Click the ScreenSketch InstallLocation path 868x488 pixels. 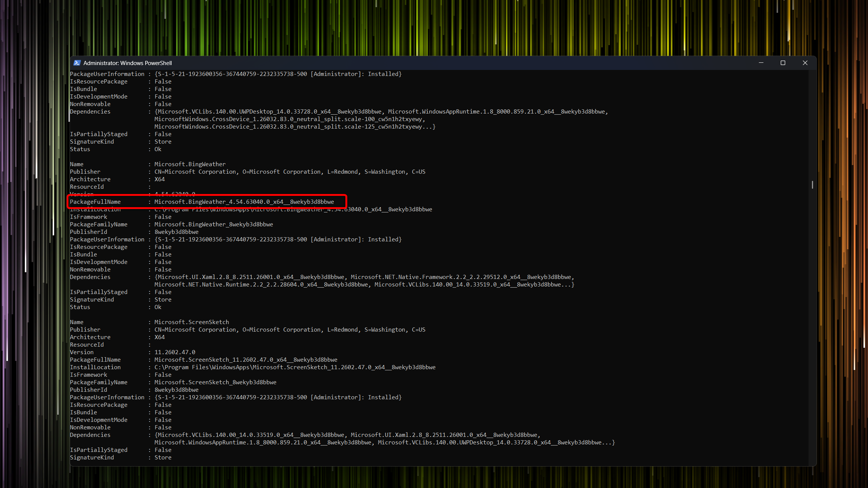click(x=295, y=367)
